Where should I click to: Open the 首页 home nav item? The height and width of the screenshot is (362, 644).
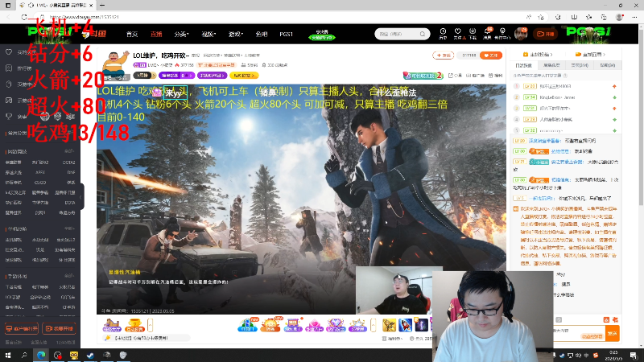[x=132, y=34]
